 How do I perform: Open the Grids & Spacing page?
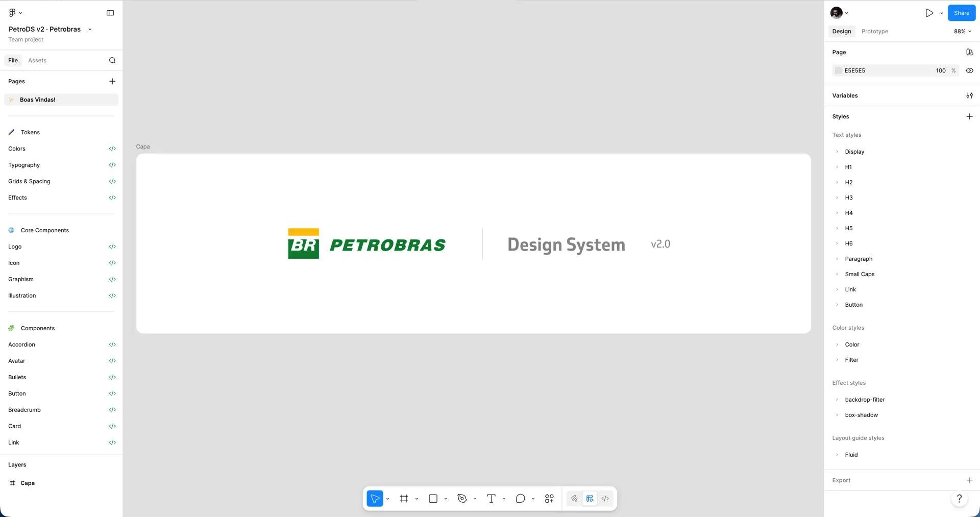tap(29, 181)
